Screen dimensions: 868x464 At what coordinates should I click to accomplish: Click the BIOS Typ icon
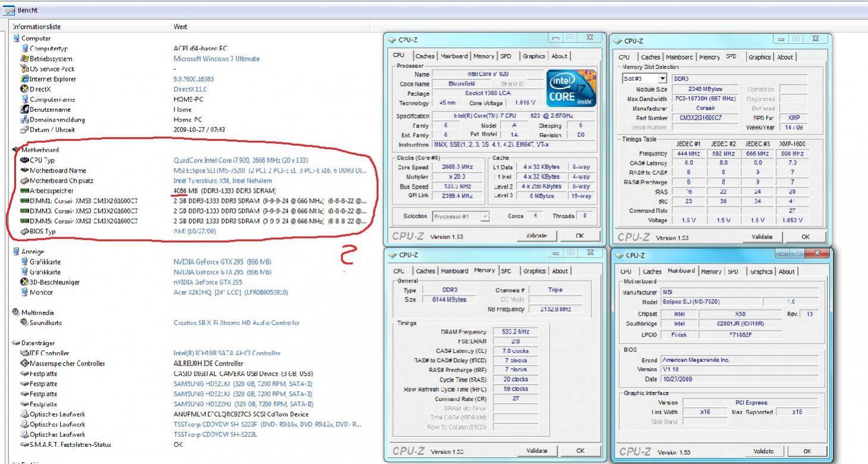(x=25, y=231)
